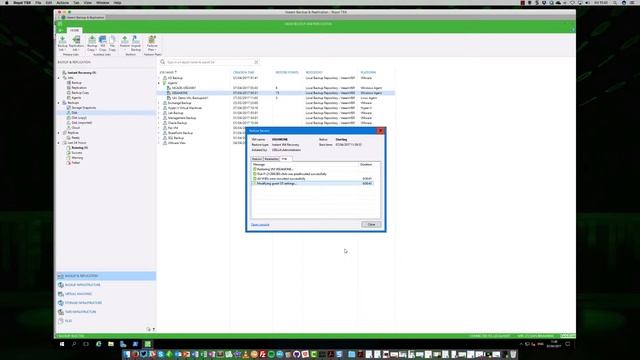This screenshot has height=360, width=640.
Task: Sort by the Platform column header
Action: click(368, 73)
